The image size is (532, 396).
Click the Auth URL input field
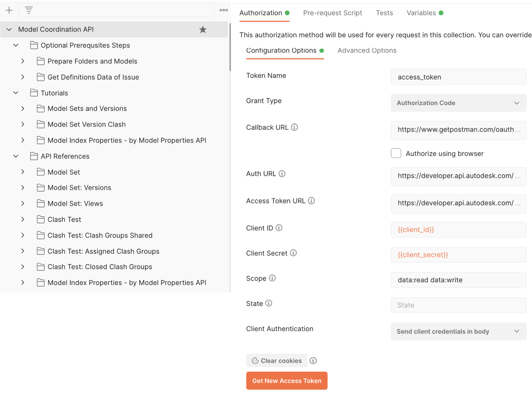[458, 177]
